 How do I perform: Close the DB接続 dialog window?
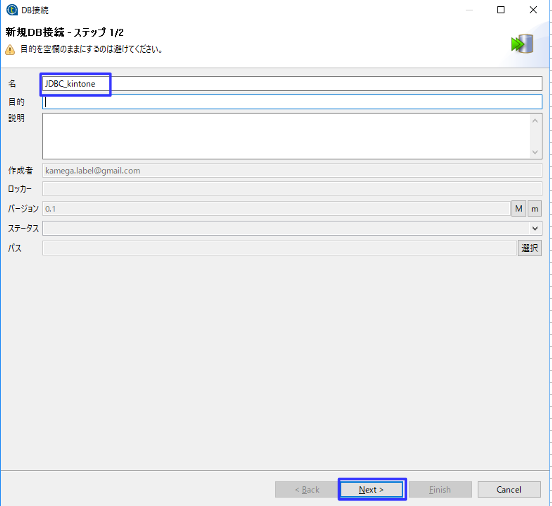coord(533,10)
